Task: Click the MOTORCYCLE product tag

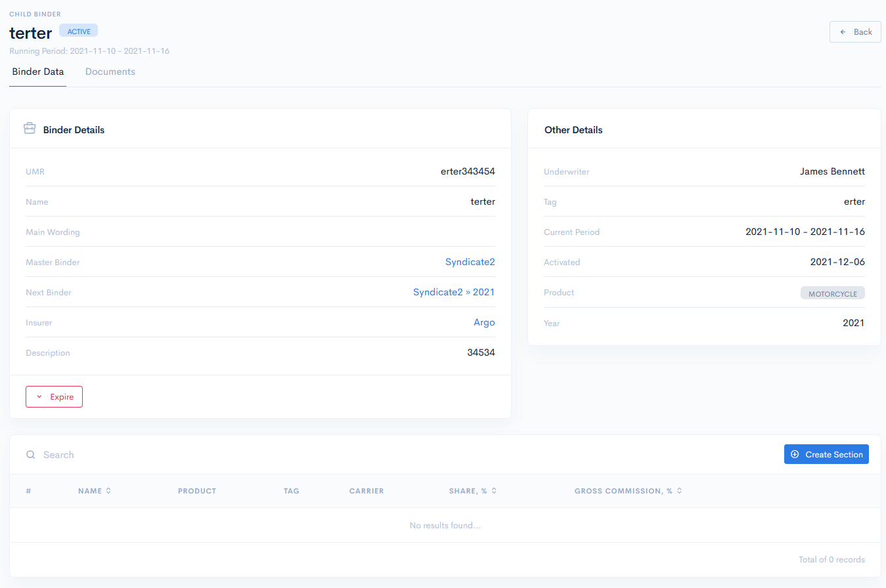Action: click(x=832, y=293)
